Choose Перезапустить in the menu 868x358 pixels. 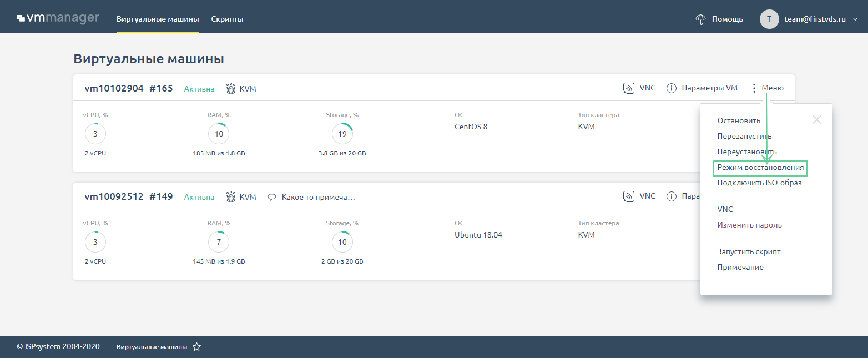744,136
